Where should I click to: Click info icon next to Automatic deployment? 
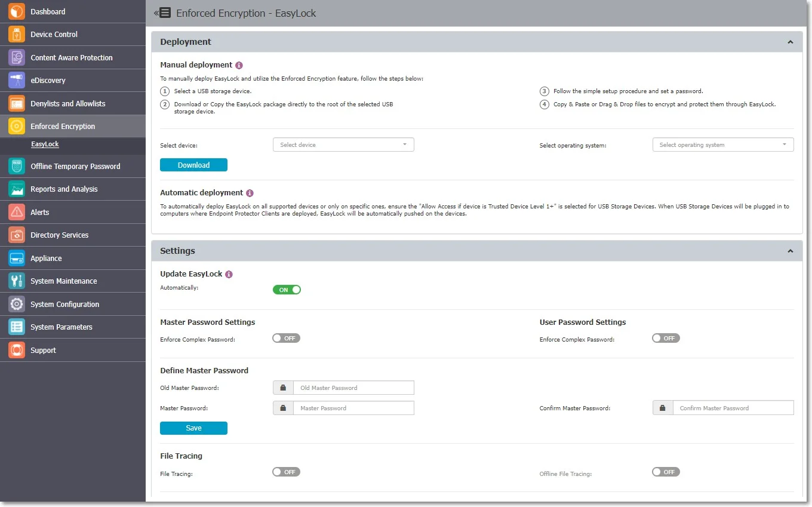250,193
